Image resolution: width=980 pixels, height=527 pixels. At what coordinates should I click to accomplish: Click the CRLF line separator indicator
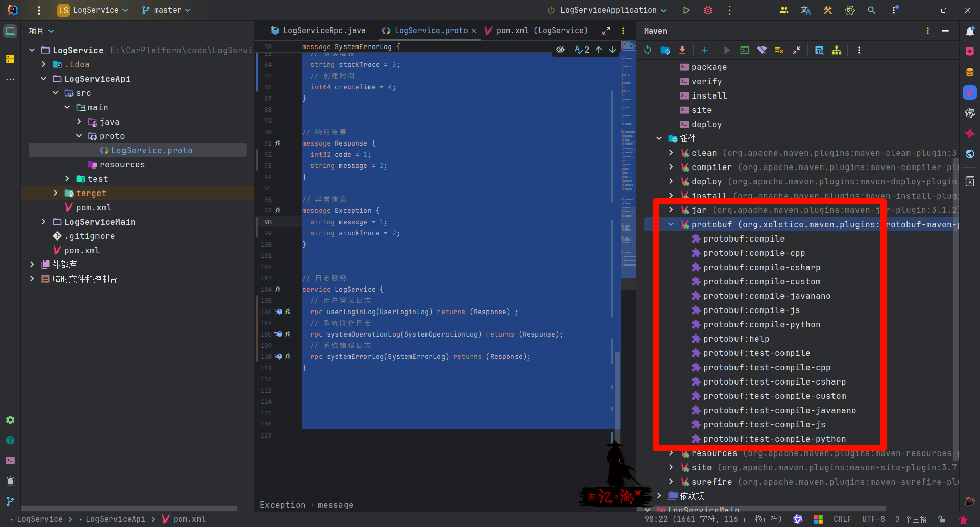(842, 519)
